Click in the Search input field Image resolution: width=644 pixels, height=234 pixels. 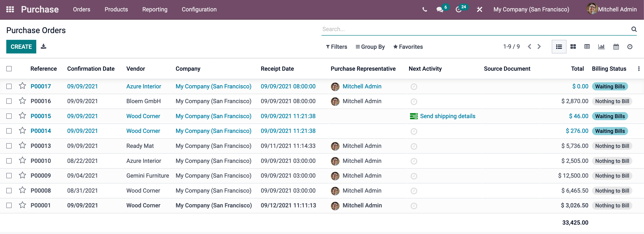coord(475,29)
